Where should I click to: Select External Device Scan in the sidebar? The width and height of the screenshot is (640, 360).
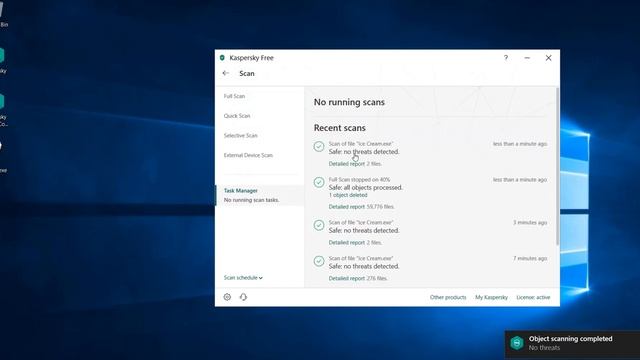pos(248,155)
